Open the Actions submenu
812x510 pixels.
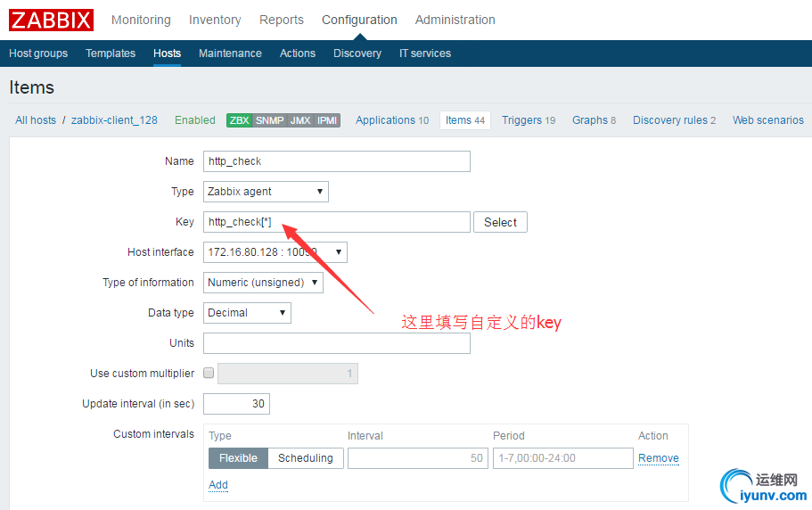[x=297, y=53]
